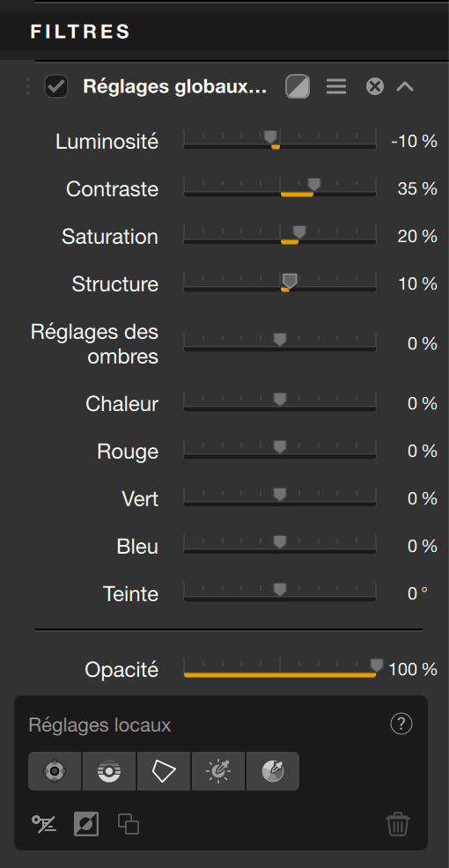Open the filter options hamburger menu

336,86
